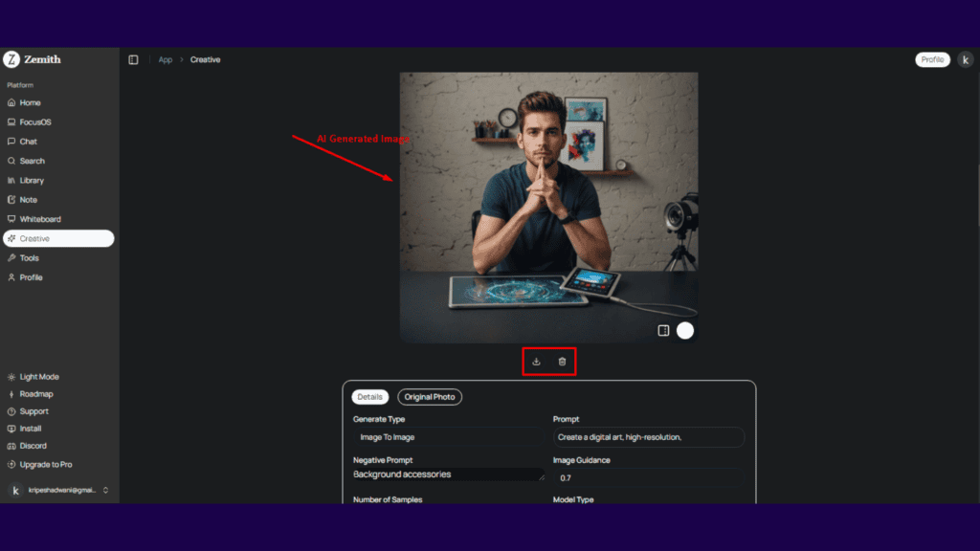Select the Details tab

(x=369, y=396)
